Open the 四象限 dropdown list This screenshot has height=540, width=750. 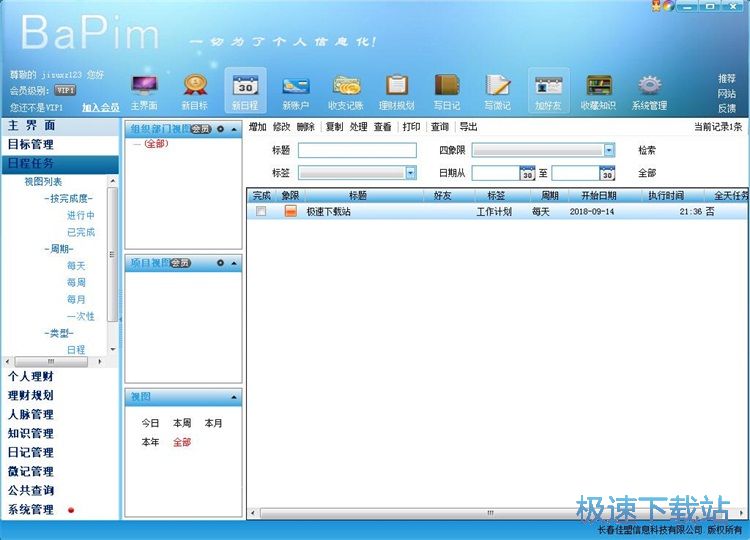click(609, 150)
